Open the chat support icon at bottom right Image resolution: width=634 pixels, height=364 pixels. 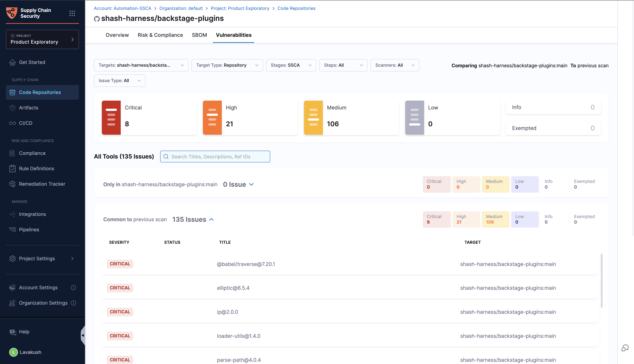tap(625, 348)
